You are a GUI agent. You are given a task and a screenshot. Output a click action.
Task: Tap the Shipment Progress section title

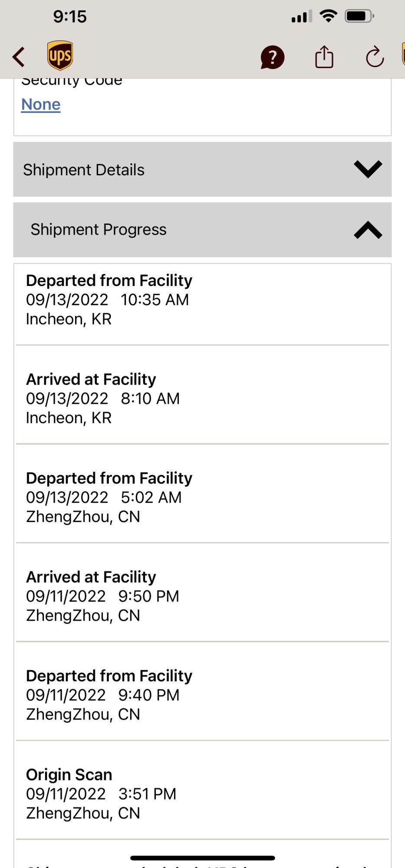click(99, 230)
